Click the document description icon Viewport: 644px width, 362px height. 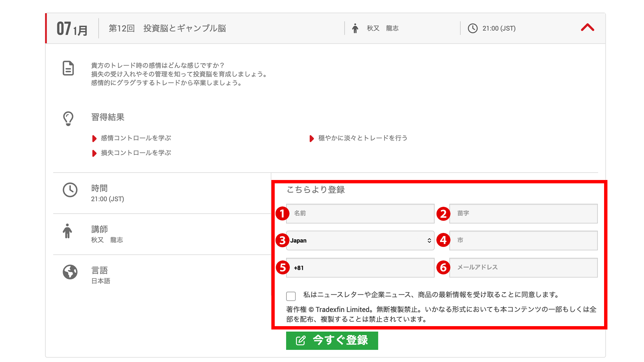coord(68,68)
